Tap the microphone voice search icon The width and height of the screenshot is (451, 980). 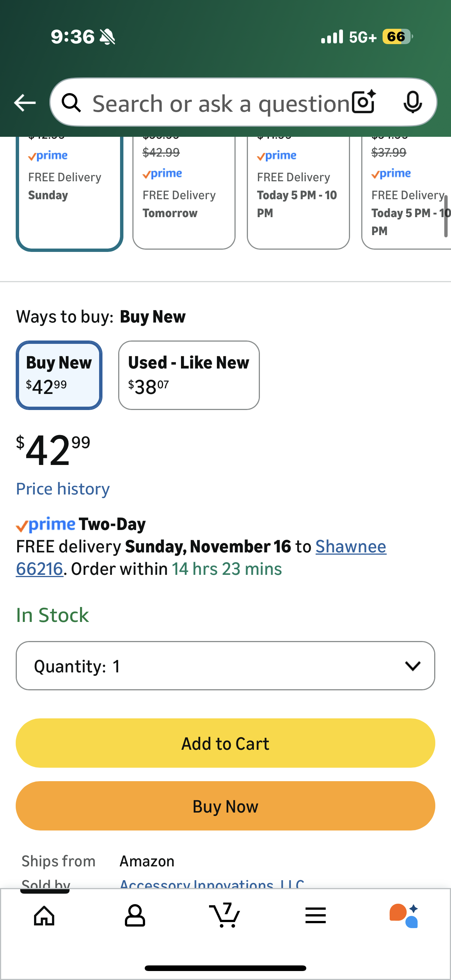click(x=412, y=102)
